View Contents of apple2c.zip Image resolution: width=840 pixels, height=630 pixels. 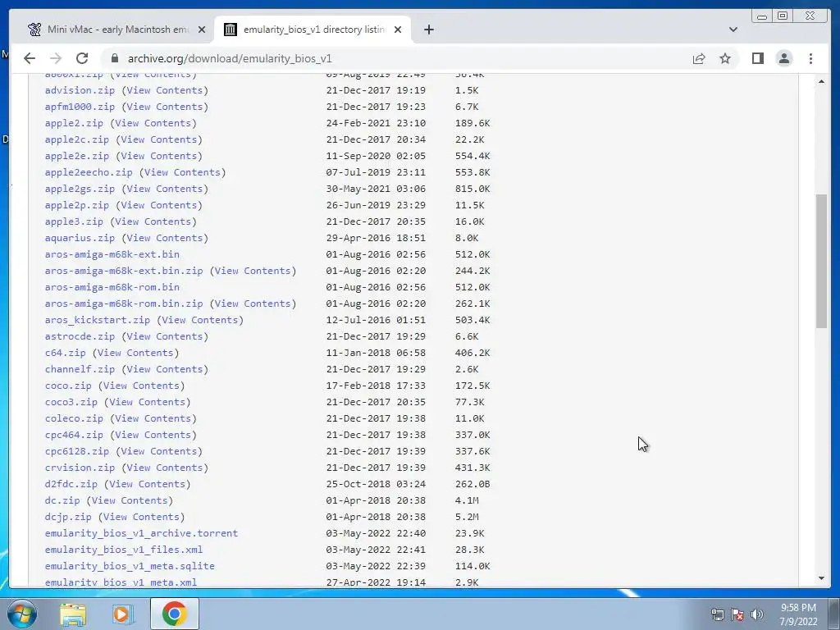click(158, 139)
